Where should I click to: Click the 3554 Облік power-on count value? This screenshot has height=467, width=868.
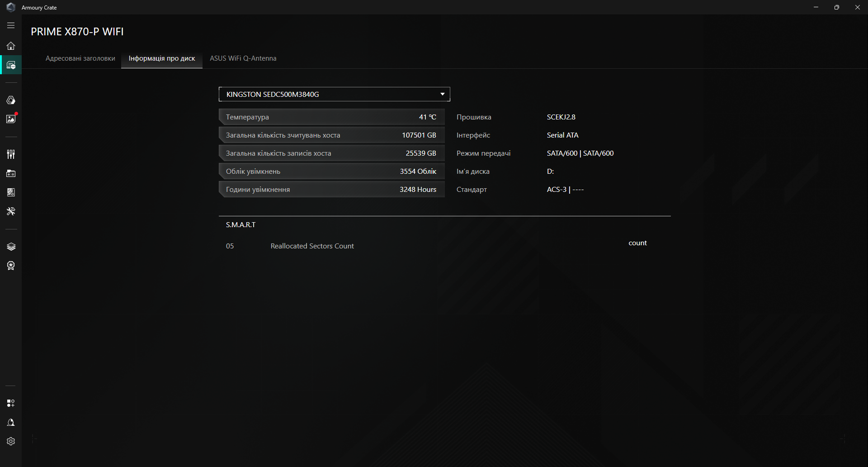coord(418,171)
